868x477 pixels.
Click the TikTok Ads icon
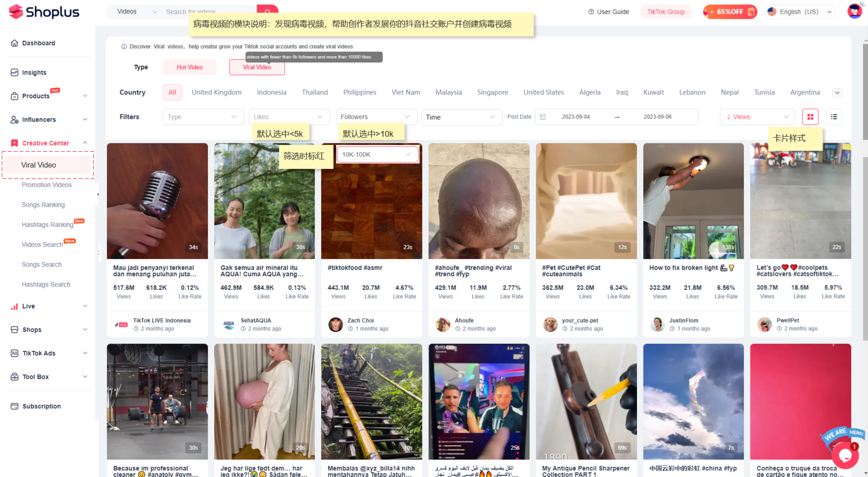[x=14, y=353]
